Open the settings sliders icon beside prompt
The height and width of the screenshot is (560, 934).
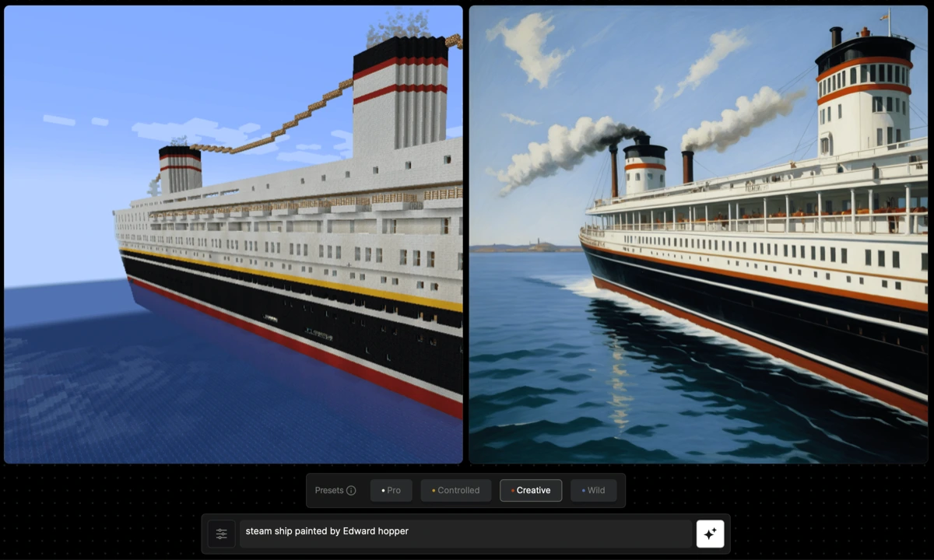222,534
